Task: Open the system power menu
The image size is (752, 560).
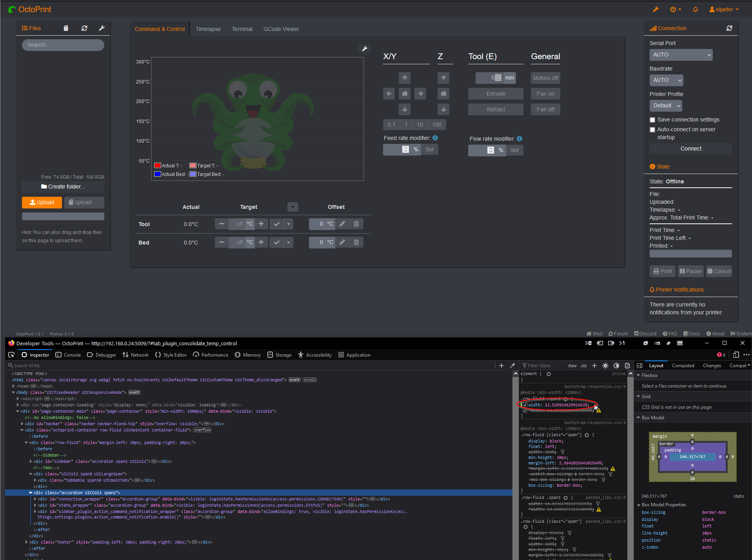Action: click(x=675, y=9)
